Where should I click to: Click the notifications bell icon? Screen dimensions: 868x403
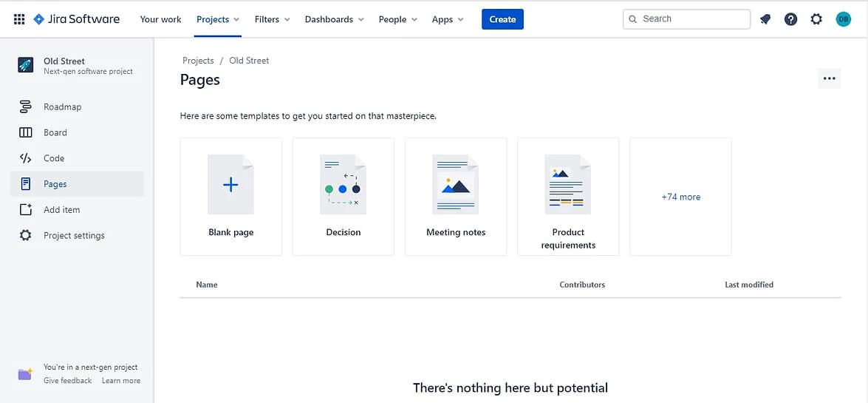tap(765, 19)
